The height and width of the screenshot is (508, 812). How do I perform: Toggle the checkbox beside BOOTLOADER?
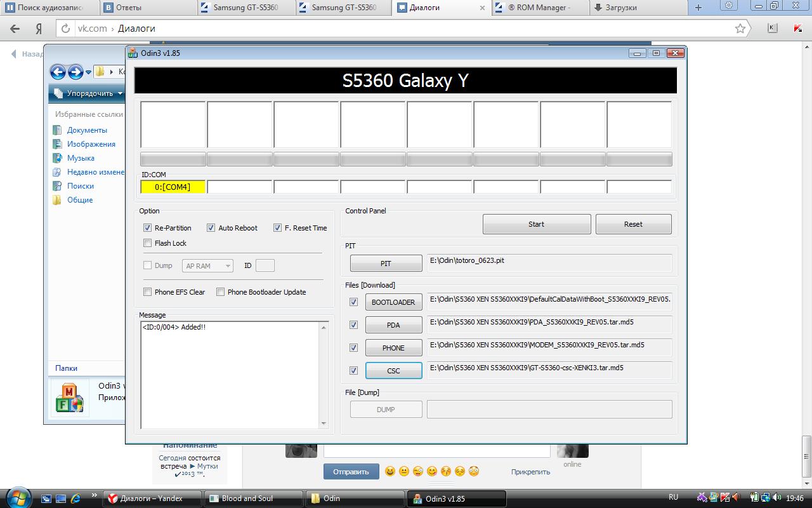coord(353,302)
